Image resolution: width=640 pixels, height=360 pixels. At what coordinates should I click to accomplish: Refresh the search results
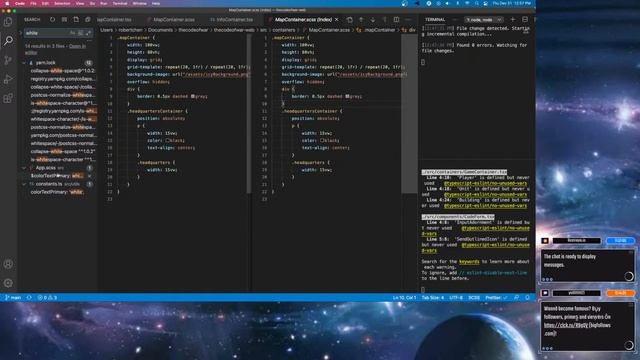52,20
